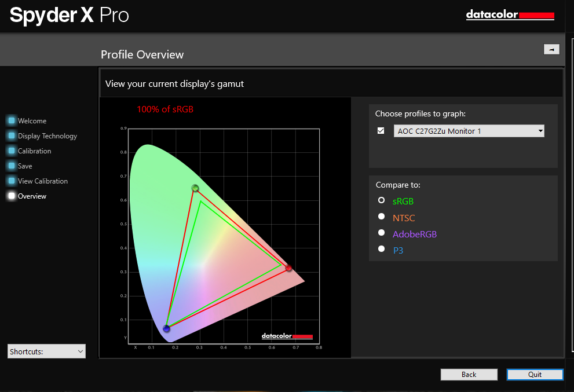
Task: Click the red primary point on gamut chart
Action: pyautogui.click(x=288, y=268)
